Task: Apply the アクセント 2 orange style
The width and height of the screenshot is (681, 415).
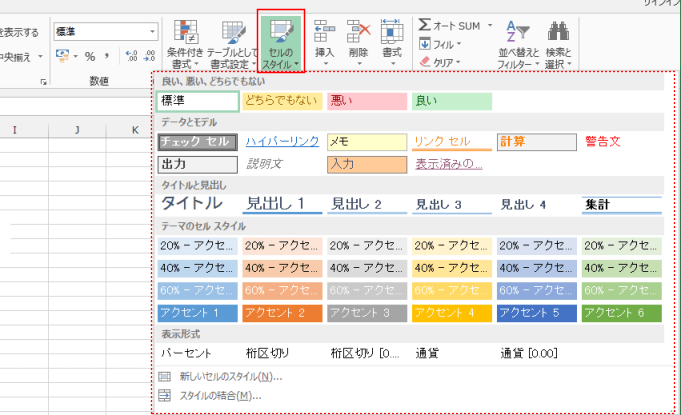Action: [x=281, y=313]
